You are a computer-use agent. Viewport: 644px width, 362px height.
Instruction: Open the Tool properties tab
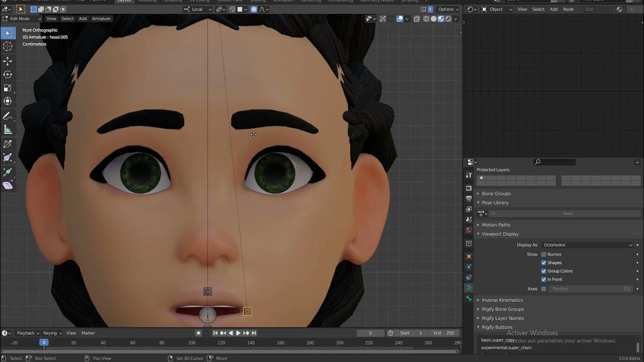pyautogui.click(x=469, y=175)
